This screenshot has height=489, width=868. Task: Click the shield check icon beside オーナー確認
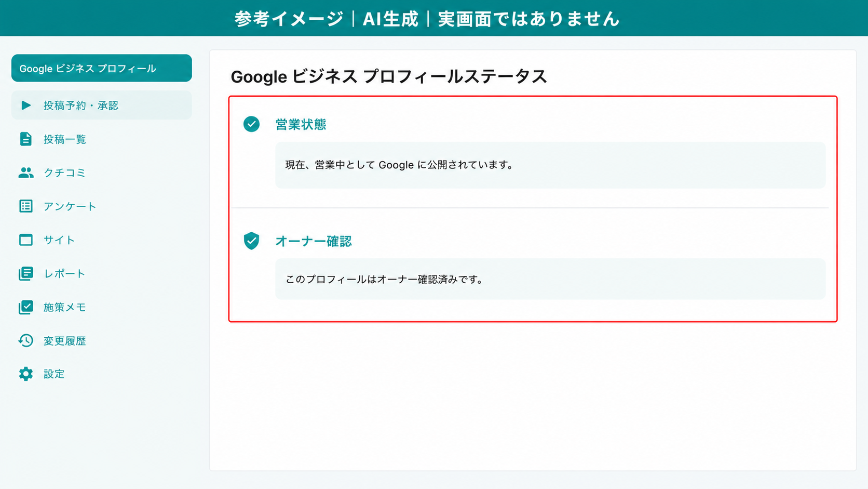(251, 241)
